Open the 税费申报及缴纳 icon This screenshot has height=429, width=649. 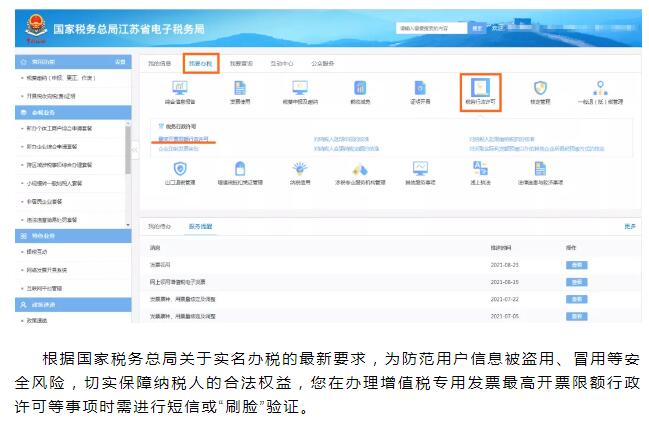pyautogui.click(x=300, y=88)
